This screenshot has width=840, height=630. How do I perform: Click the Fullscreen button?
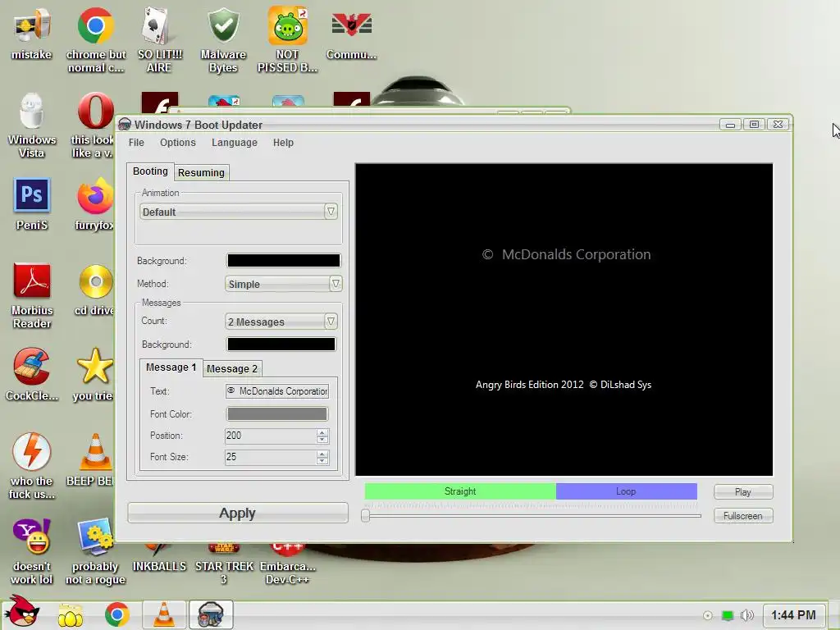tap(743, 516)
